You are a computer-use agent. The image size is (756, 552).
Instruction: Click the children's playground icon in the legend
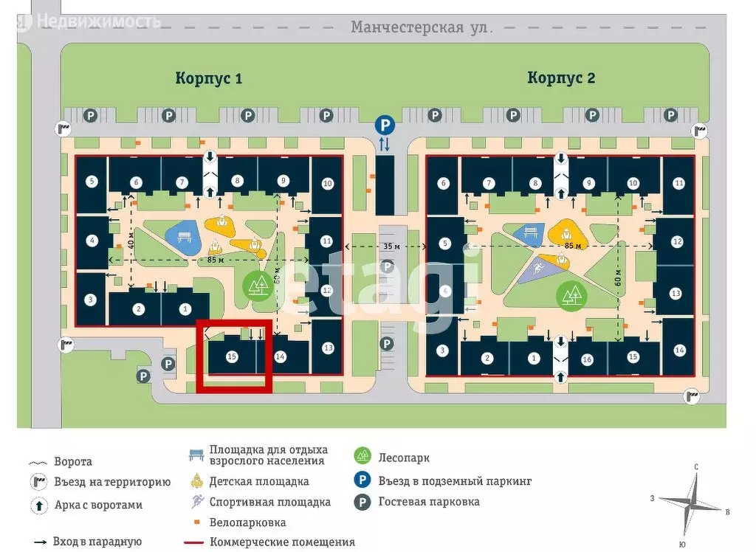[196, 480]
